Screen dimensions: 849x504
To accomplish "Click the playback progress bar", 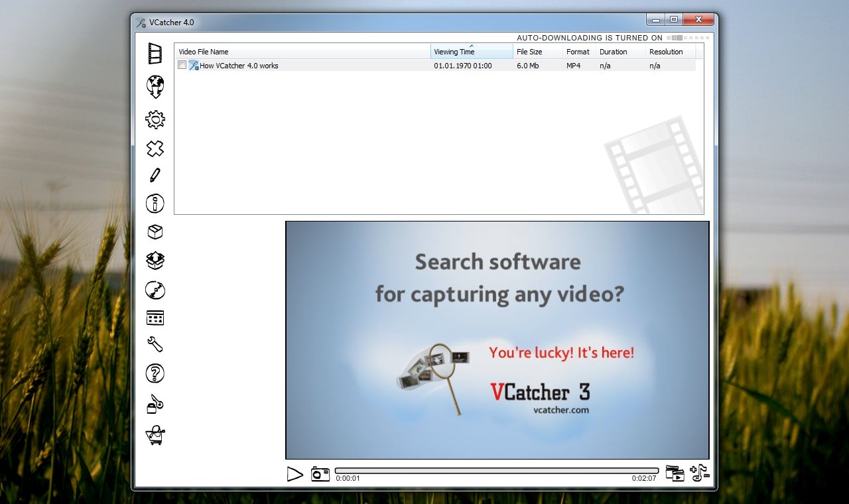I will (497, 470).
